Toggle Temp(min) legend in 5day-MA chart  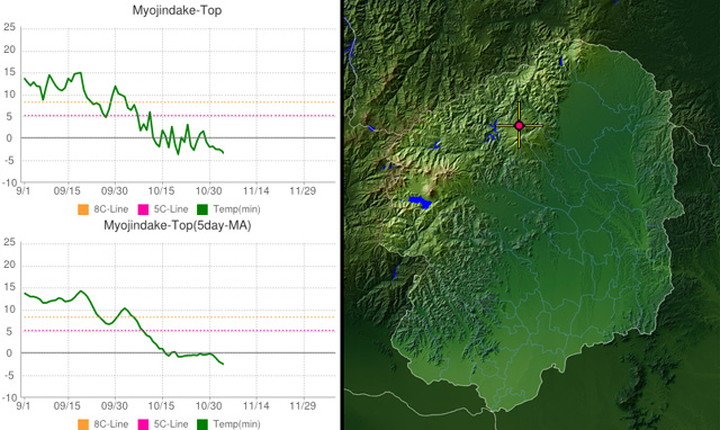point(229,424)
